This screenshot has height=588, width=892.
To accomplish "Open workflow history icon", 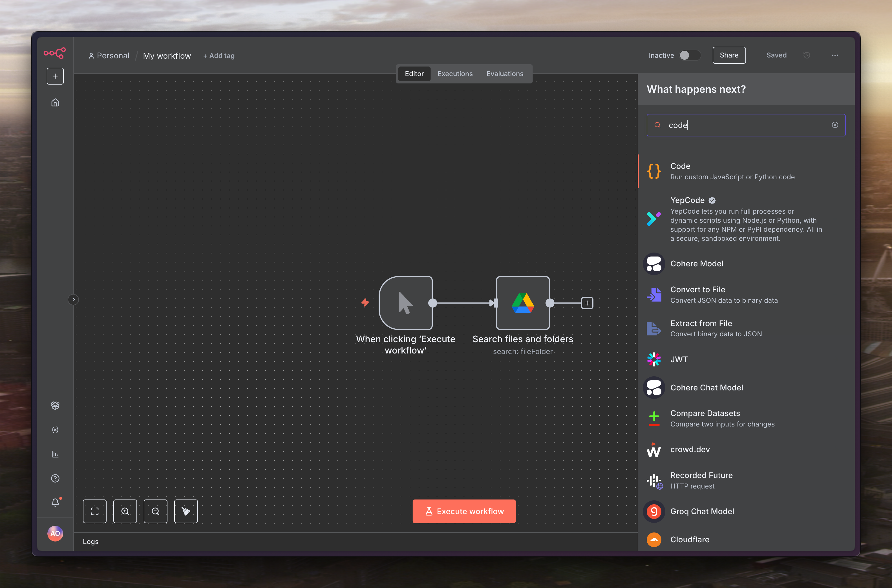I will point(807,55).
